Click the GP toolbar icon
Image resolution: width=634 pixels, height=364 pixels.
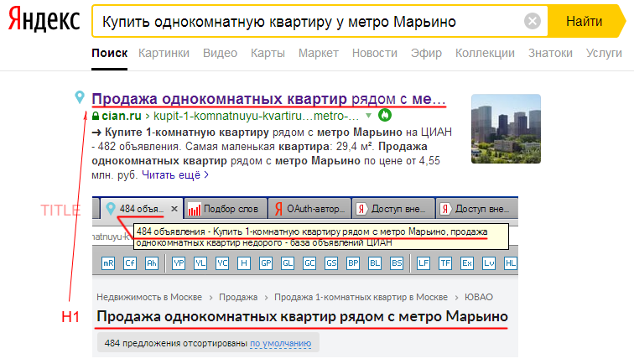pos(266,263)
